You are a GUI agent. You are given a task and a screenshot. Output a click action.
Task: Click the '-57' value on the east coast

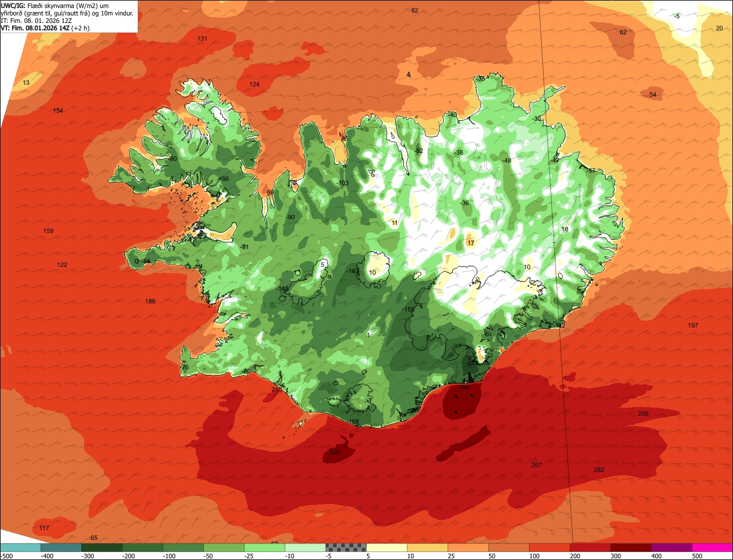point(591,171)
